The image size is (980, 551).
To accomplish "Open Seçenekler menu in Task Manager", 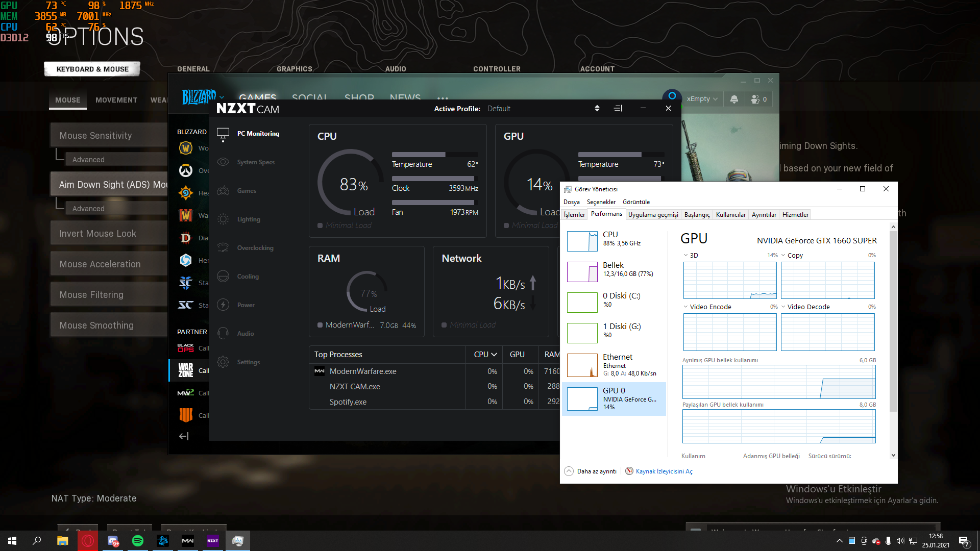I will click(601, 202).
